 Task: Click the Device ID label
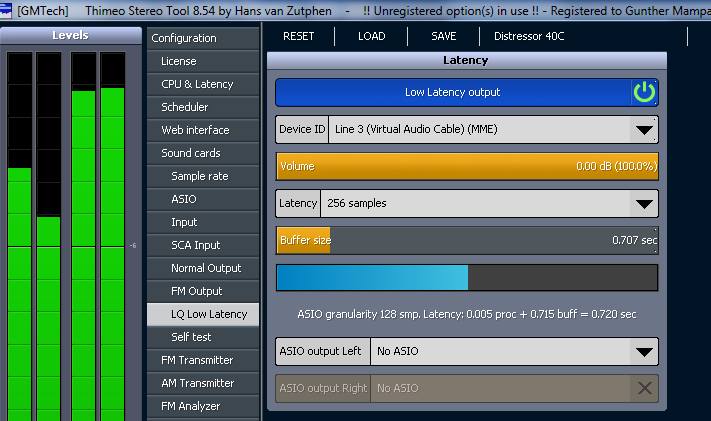(302, 130)
